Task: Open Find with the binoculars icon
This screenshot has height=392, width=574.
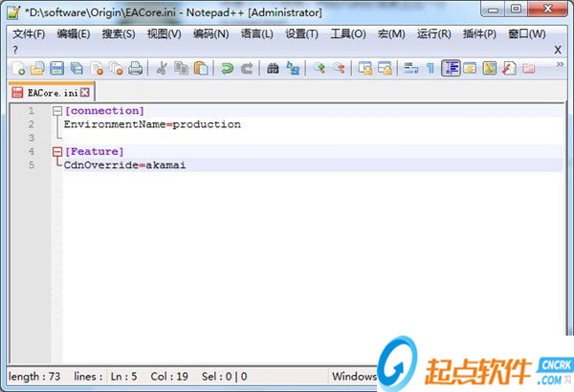Action: coord(273,68)
